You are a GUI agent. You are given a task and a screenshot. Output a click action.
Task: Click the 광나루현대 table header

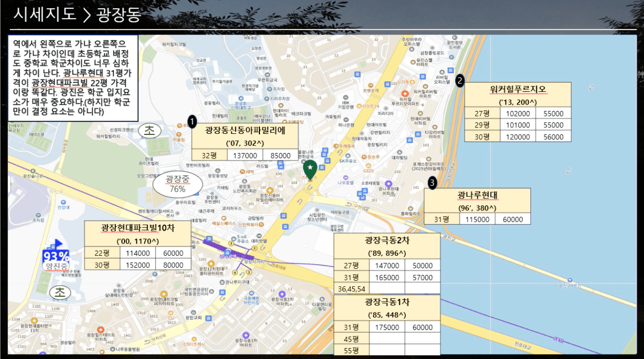click(x=477, y=195)
